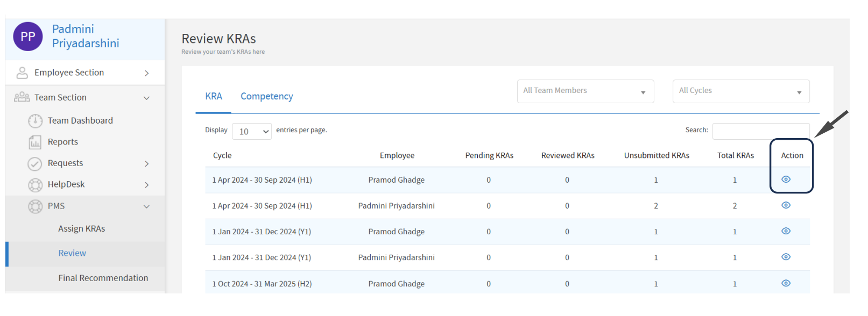Open Team Dashboard from the sidebar

(80, 120)
